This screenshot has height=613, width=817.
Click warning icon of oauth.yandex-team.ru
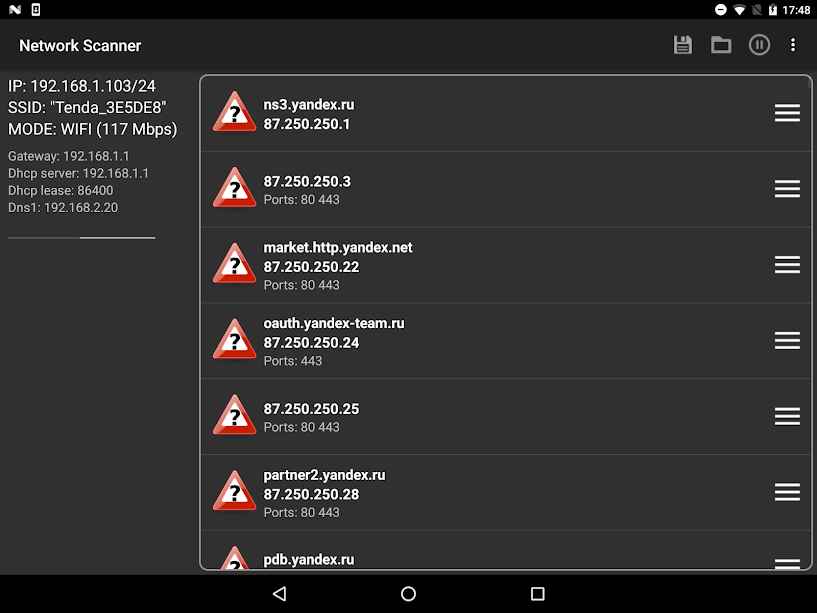click(234, 339)
